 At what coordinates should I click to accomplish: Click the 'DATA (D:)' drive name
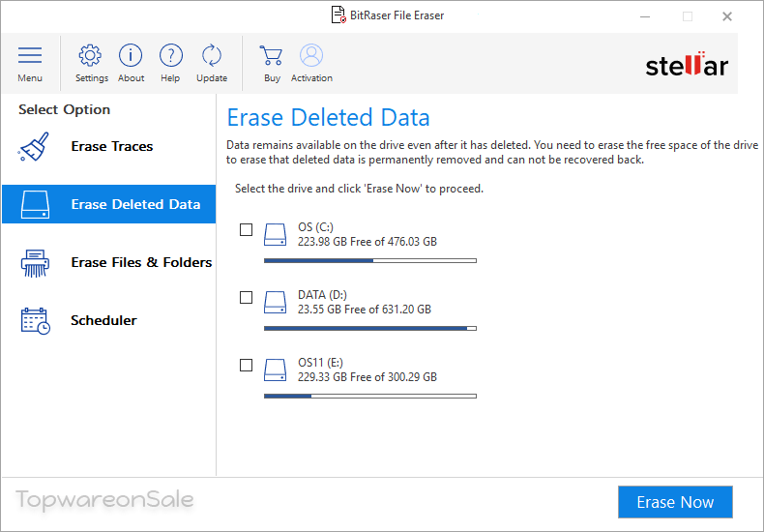(323, 295)
